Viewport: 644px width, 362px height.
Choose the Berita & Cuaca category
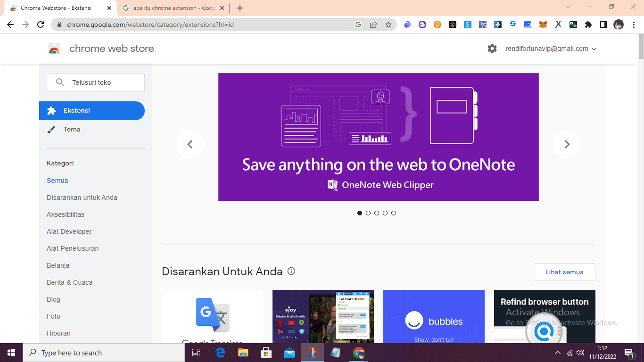pos(70,282)
